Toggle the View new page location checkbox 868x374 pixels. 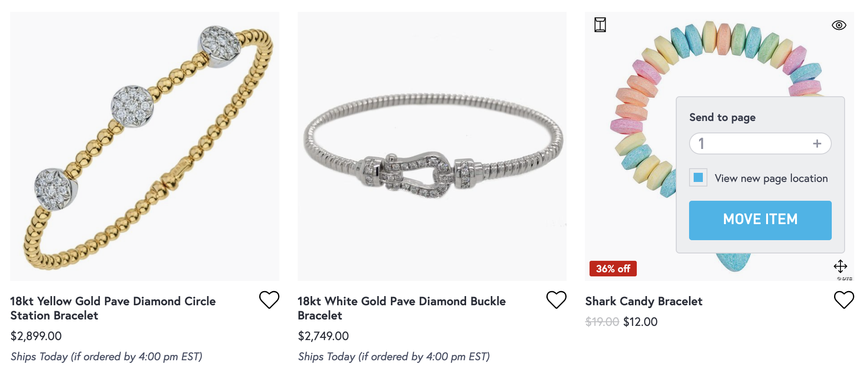click(x=698, y=178)
